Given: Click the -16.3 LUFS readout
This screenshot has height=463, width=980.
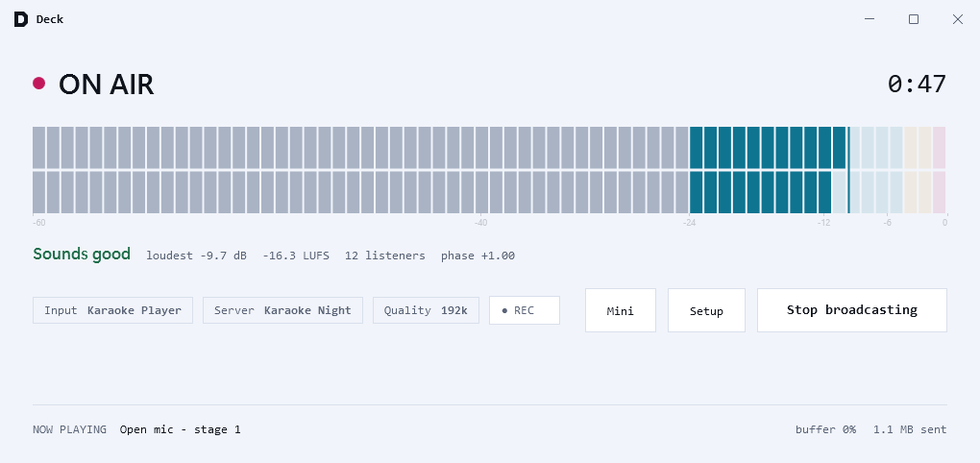Looking at the screenshot, I should 296,256.
